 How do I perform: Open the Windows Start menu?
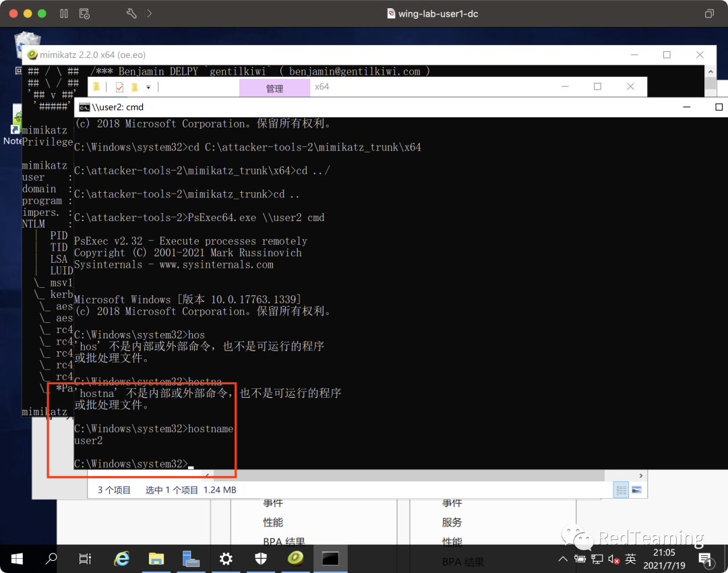[17, 559]
